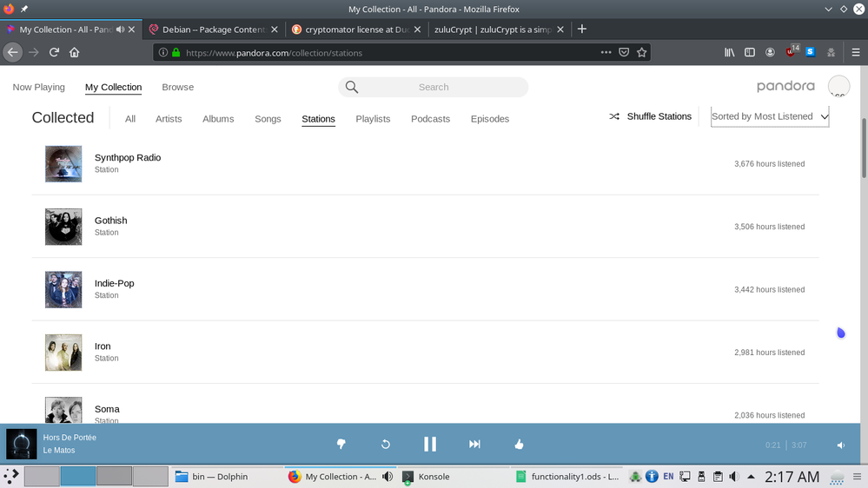This screenshot has height=488, width=868.
Task: Go to Now Playing view
Action: [38, 87]
